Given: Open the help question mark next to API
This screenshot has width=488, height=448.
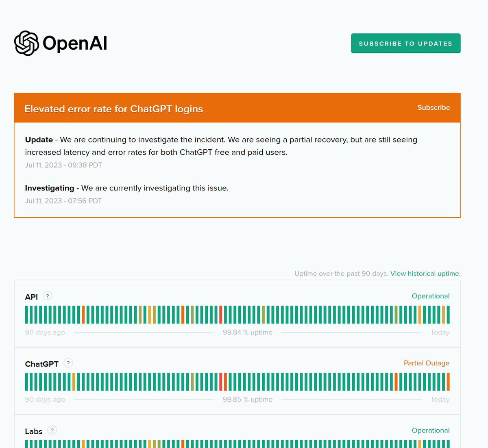Looking at the screenshot, I should coord(48,296).
